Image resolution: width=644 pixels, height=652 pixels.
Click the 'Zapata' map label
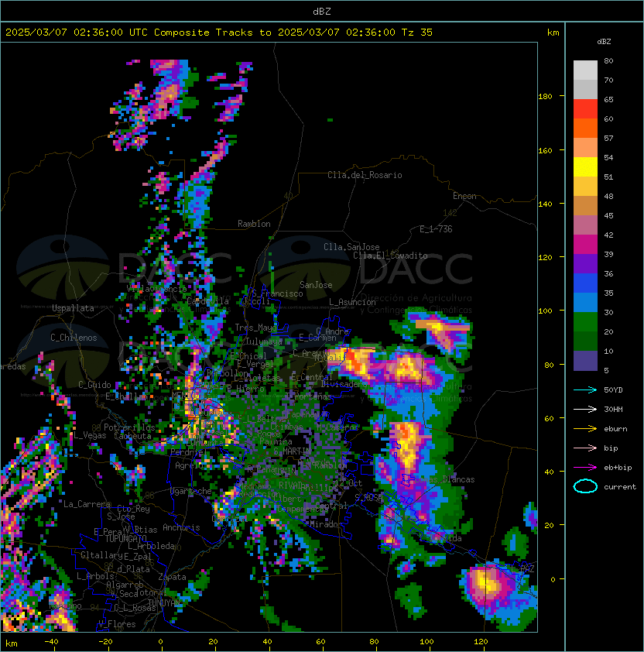[172, 577]
